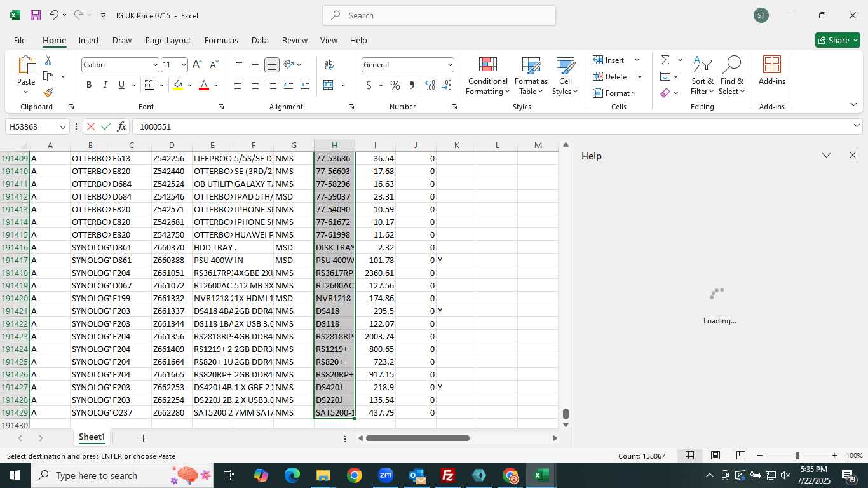Toggle Underline formatting

tap(121, 85)
